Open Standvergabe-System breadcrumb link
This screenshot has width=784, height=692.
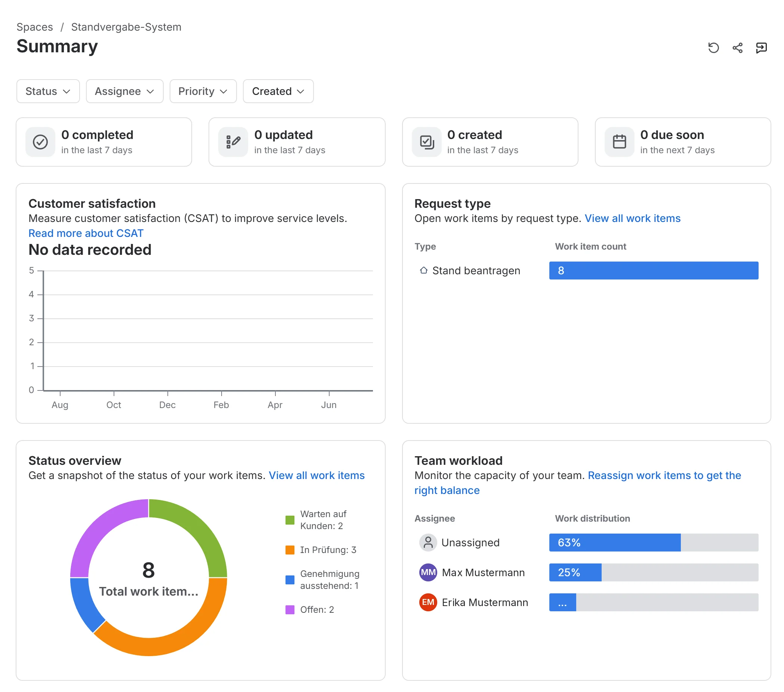[x=126, y=27]
